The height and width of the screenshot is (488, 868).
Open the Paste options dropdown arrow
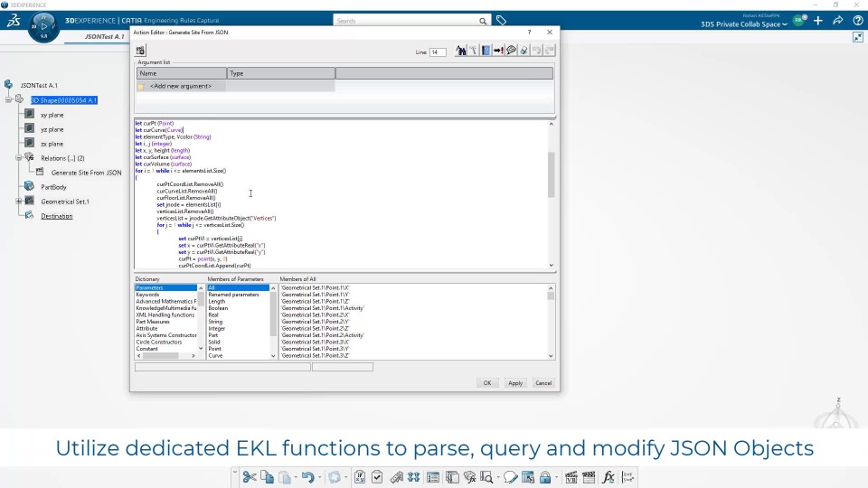(296, 477)
